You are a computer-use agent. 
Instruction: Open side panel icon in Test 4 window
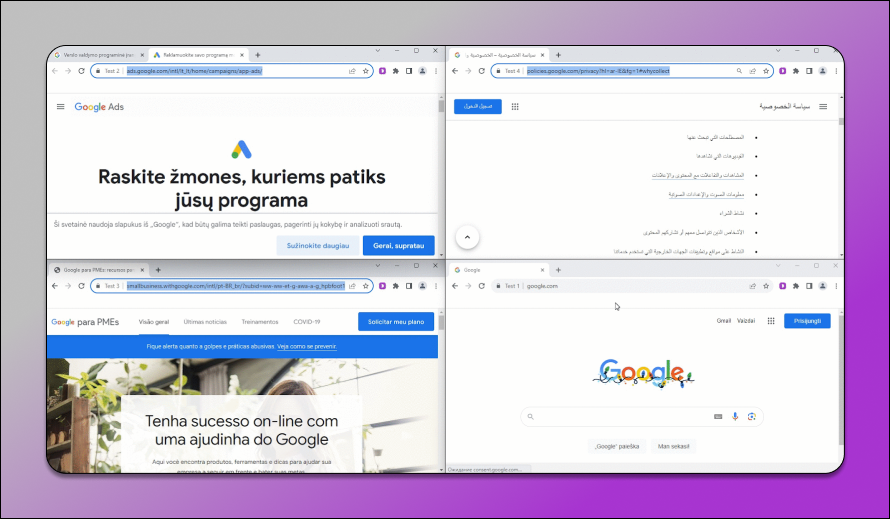(x=809, y=71)
